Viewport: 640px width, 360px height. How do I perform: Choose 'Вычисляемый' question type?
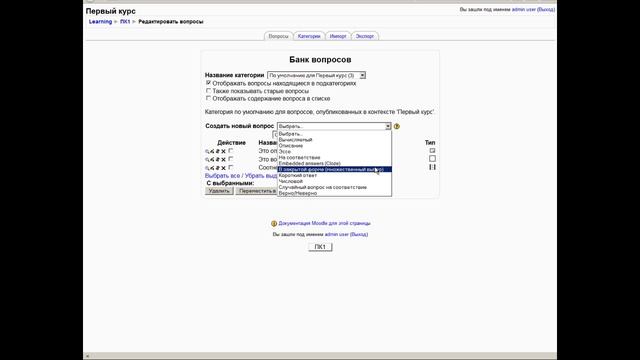click(334, 140)
